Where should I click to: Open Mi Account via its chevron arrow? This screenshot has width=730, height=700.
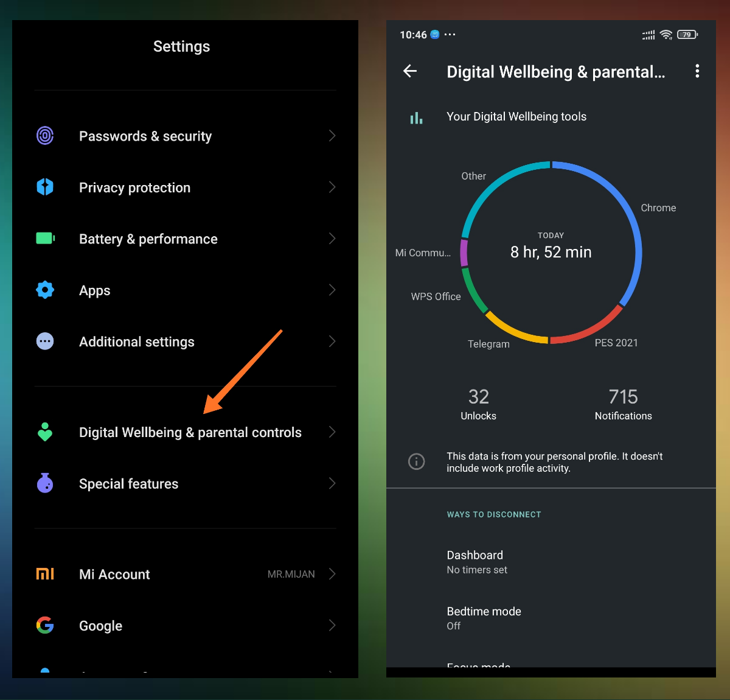[x=332, y=574]
